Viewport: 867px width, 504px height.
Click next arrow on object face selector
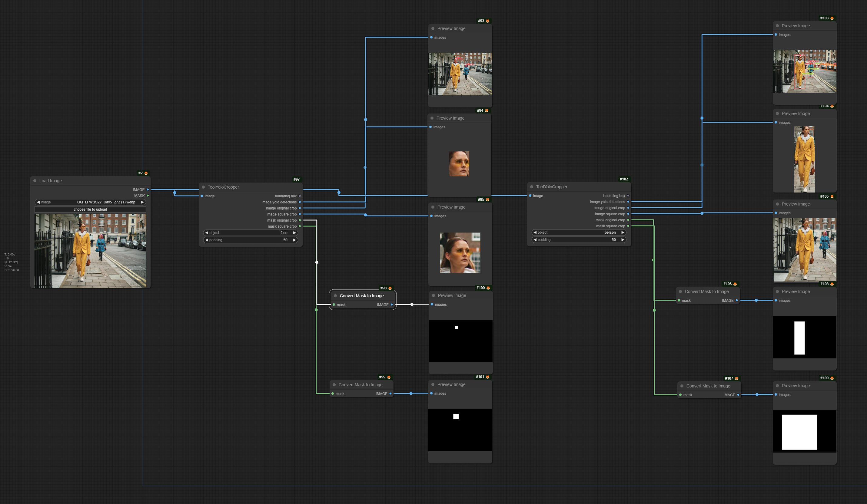[294, 233]
